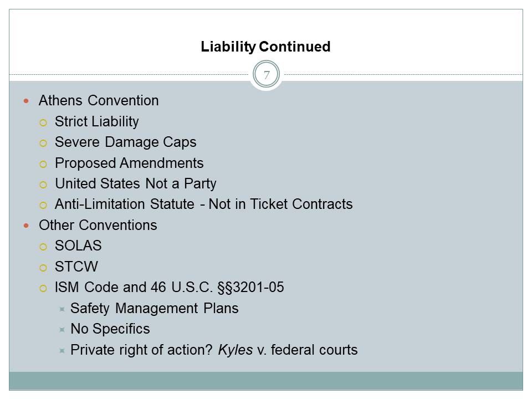
Task: Click the circle bullet next to SOLAS
Action: [43, 247]
